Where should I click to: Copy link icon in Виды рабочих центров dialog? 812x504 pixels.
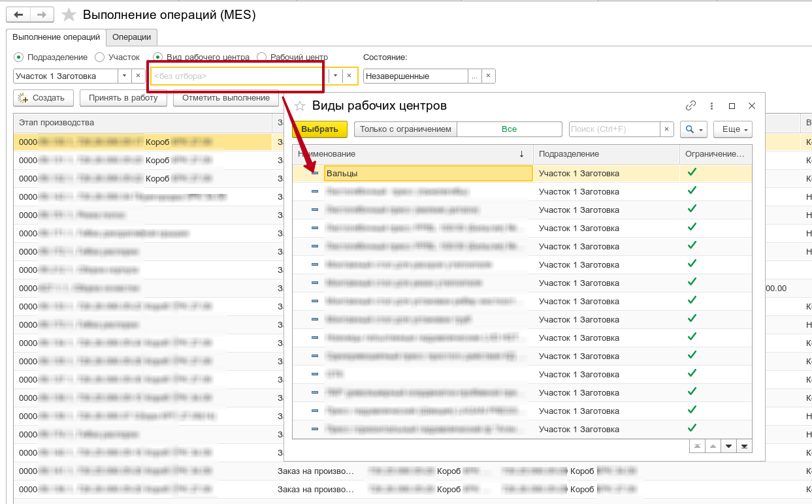pyautogui.click(x=690, y=106)
